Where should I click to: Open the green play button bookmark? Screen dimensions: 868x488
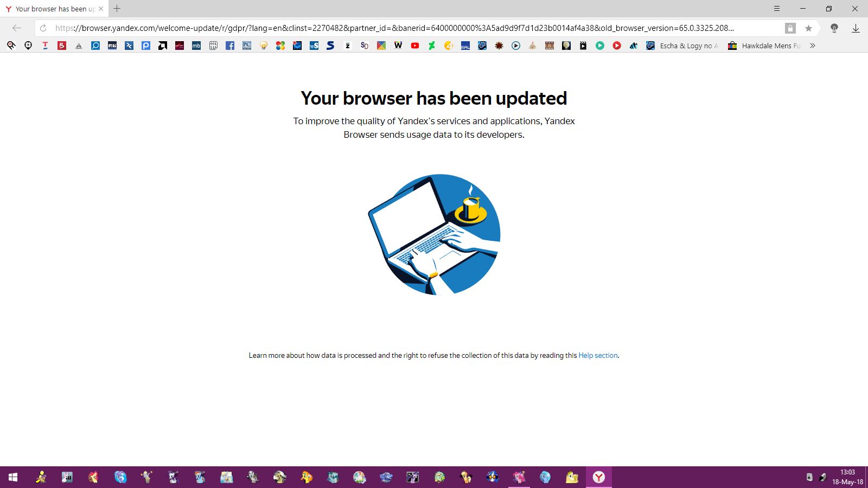(x=600, y=46)
